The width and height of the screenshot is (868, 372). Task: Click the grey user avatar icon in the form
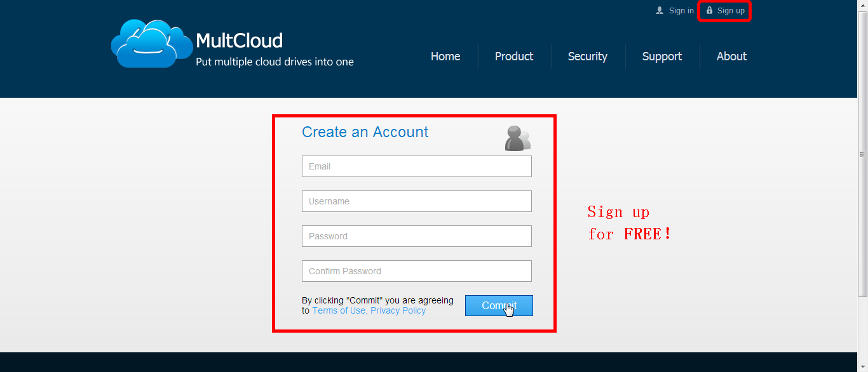[x=517, y=138]
